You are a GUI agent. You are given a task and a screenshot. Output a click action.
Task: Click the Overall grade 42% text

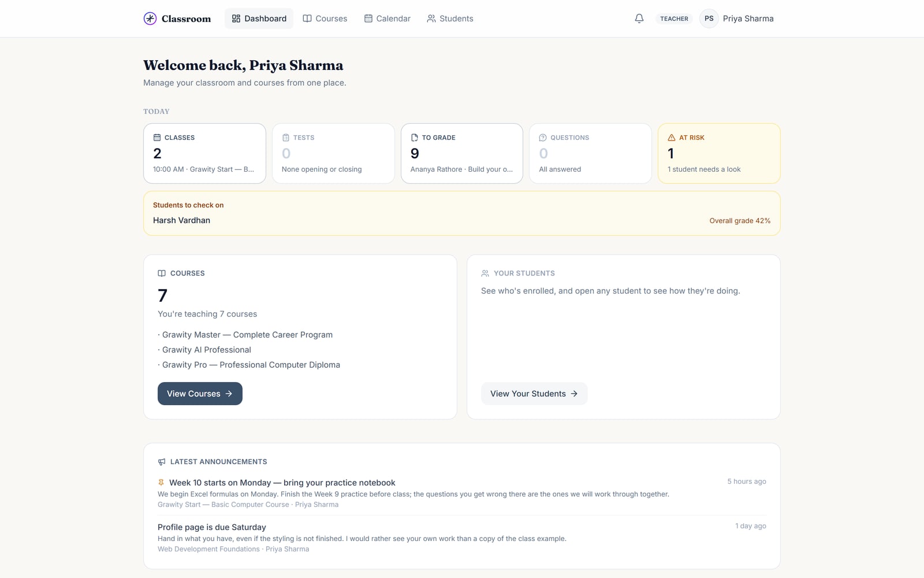(x=740, y=221)
